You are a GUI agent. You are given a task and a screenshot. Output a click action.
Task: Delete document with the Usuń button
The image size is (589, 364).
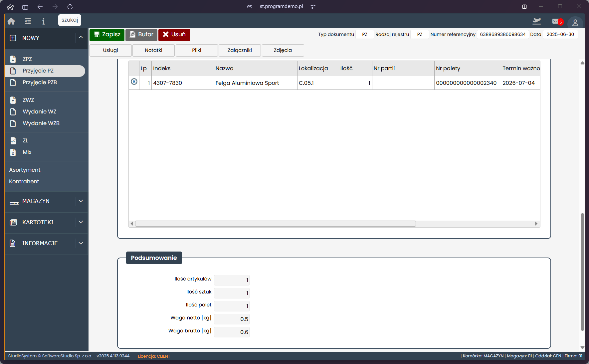[174, 35]
